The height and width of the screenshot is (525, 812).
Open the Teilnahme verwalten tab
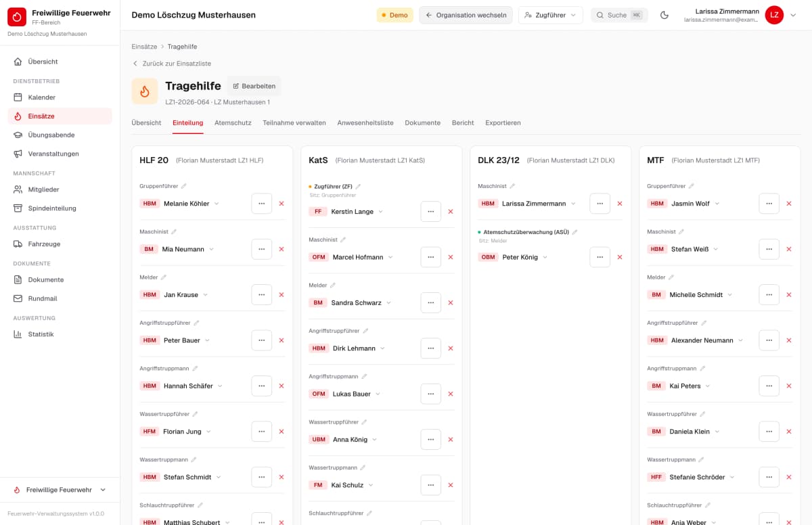294,123
